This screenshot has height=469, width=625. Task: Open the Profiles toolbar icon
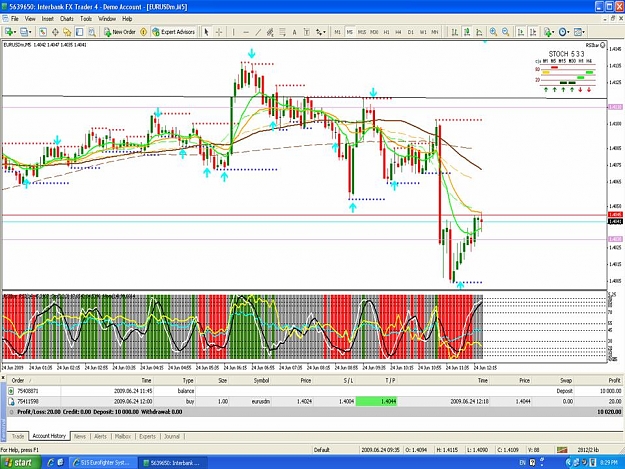(26, 32)
